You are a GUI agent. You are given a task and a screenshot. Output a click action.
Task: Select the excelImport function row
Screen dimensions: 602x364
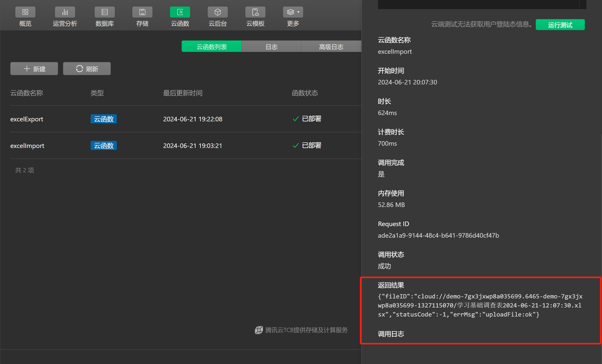point(27,146)
